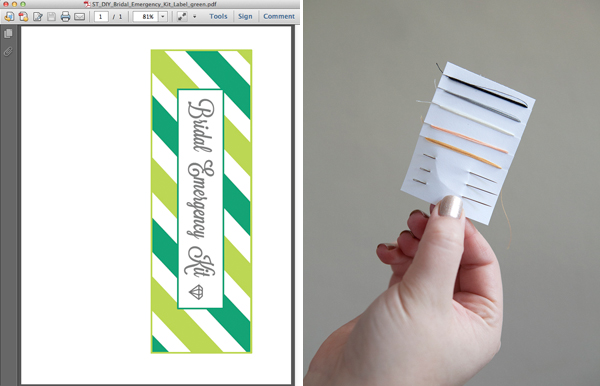This screenshot has width=600, height=386.
Task: Click the diamond icon on the label
Action: tap(196, 292)
